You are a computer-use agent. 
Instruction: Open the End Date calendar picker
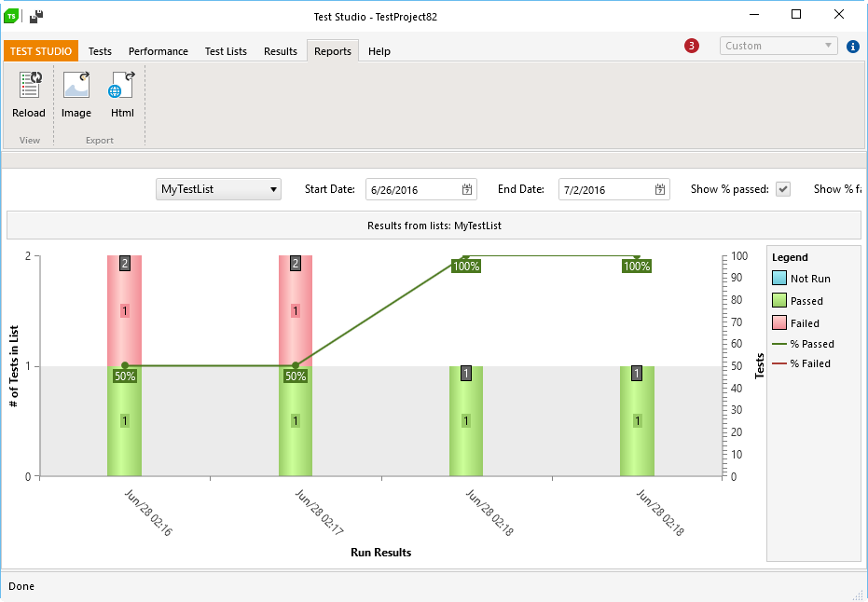(659, 189)
